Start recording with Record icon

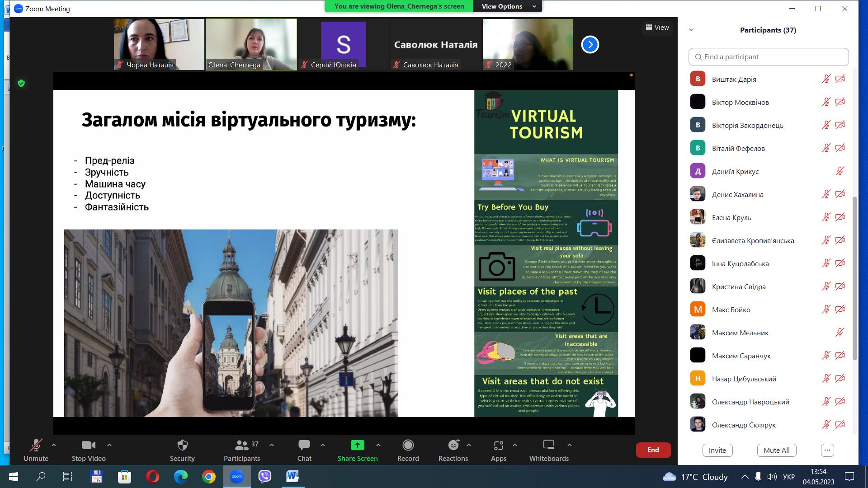coord(408,446)
